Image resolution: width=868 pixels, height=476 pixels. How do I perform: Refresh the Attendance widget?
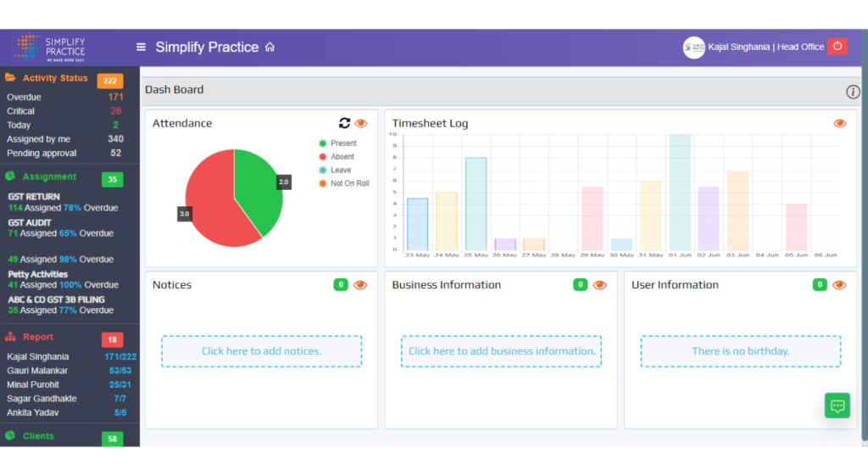344,123
